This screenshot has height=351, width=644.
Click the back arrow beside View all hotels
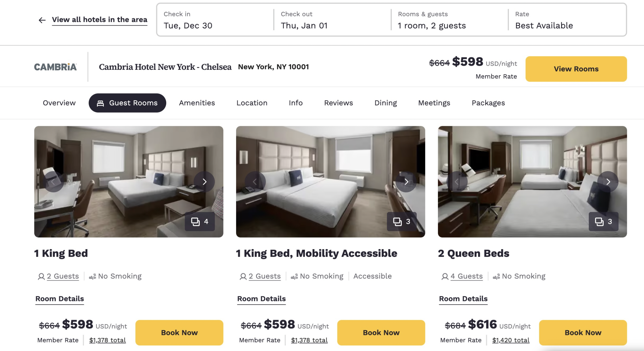pyautogui.click(x=42, y=20)
